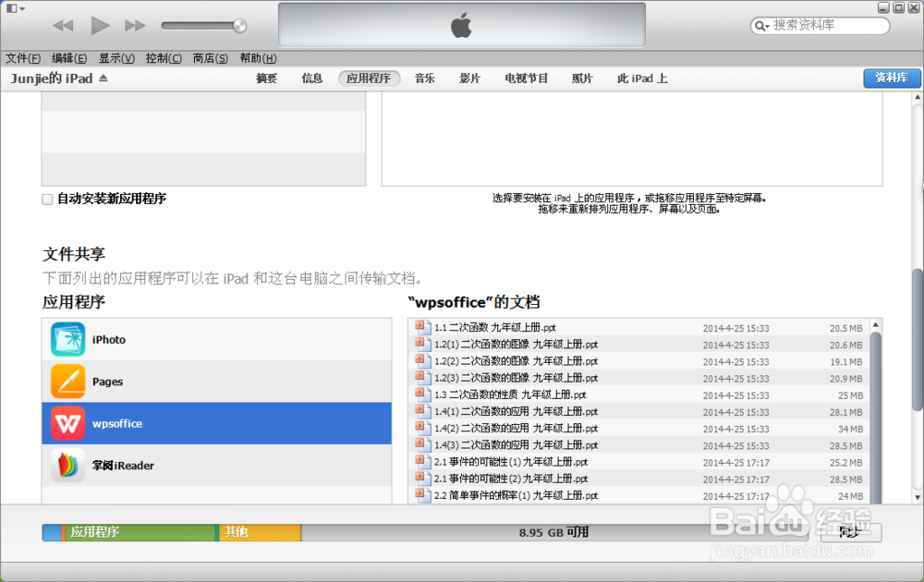Click the document list scroll-up arrow
Viewport: 924px width, 582px height.
tap(876, 324)
